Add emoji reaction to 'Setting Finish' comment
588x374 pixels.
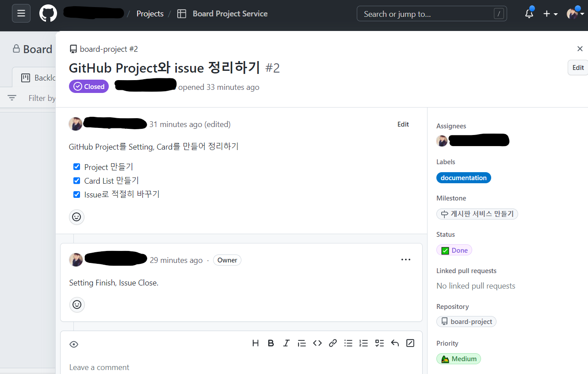[77, 305]
